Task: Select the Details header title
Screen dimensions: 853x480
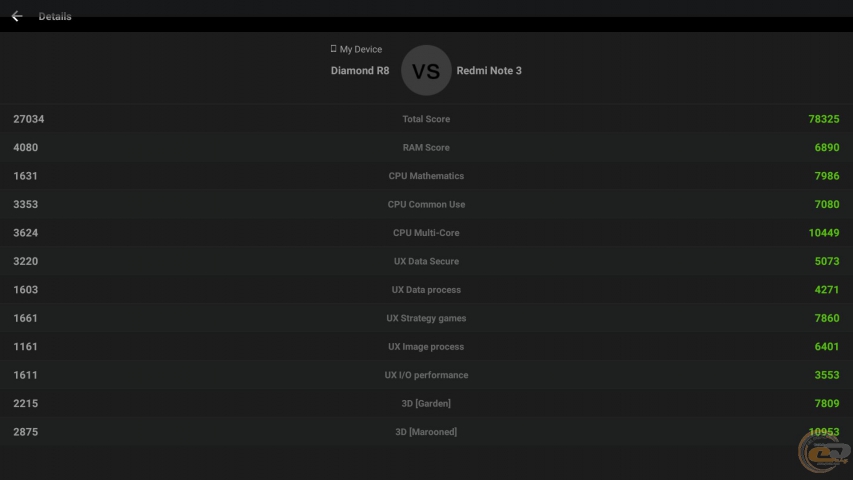Action: [55, 16]
